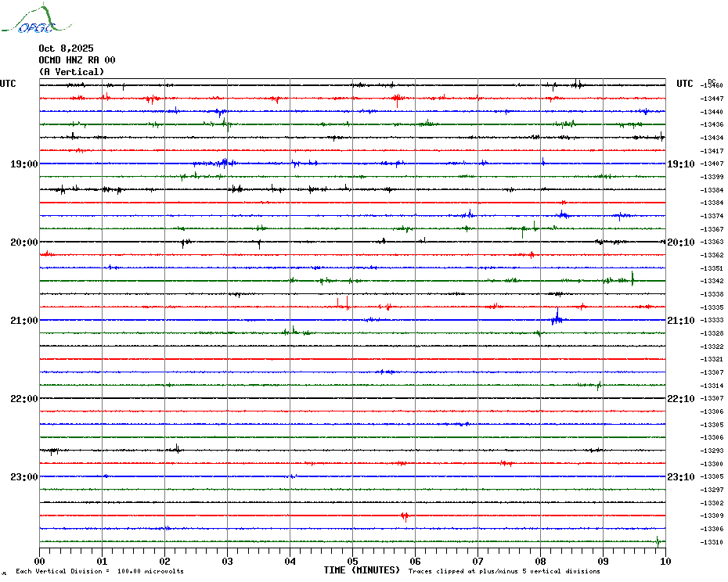
Task: Select the 08 minute tick on bottom axis
Action: [540, 561]
